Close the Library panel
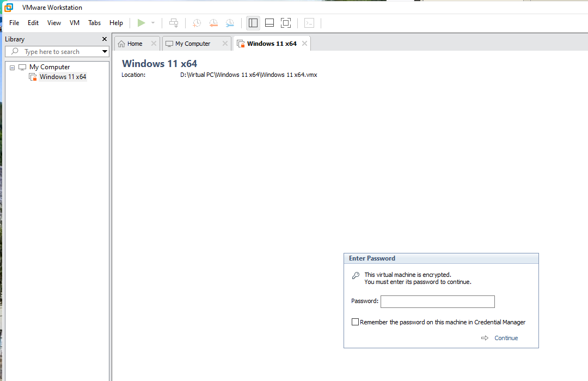Viewport: 588px width, 381px height. [x=105, y=39]
